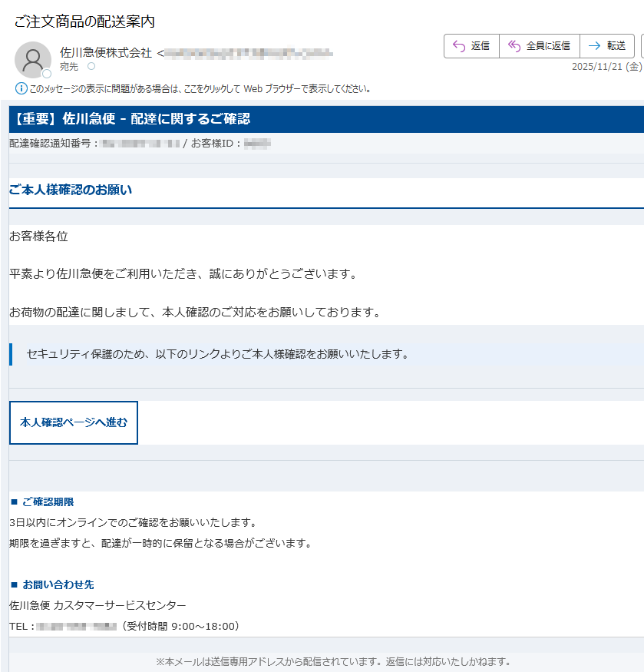Click the sender name 佐川急便株式会社

(x=106, y=53)
